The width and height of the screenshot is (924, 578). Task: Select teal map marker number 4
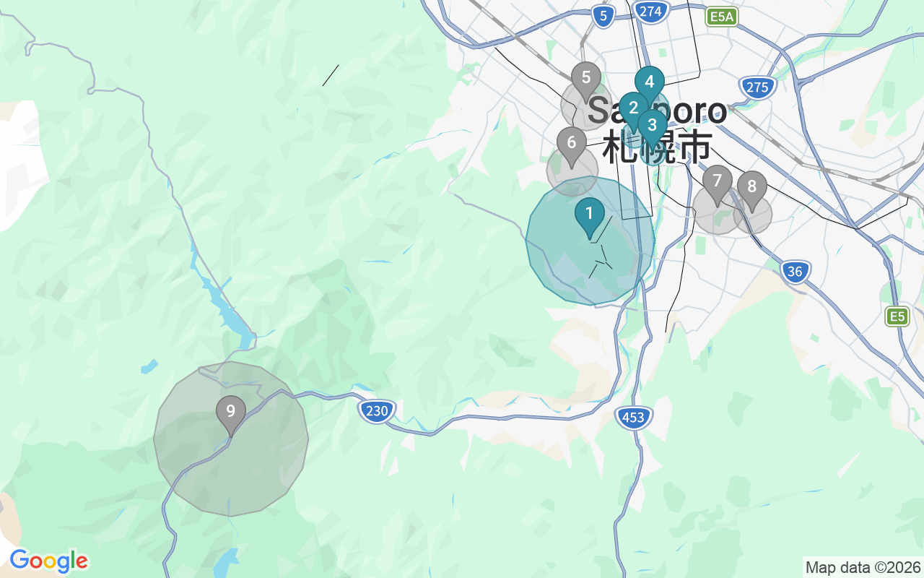(x=650, y=87)
